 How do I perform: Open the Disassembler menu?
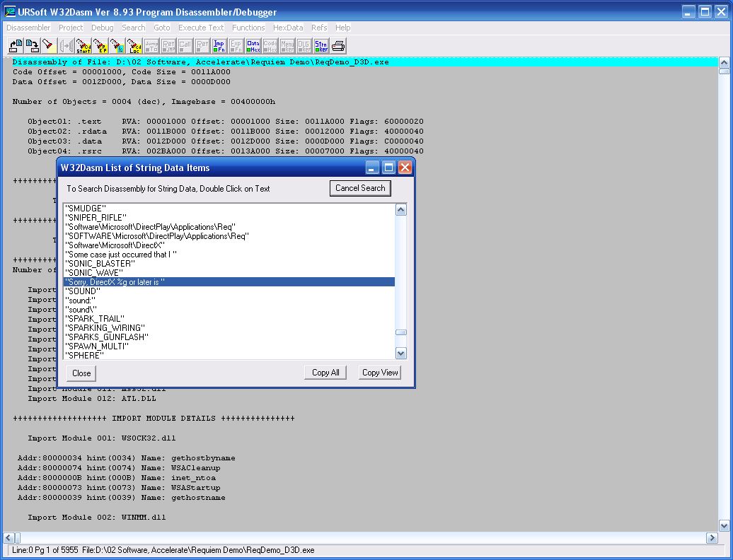point(28,28)
